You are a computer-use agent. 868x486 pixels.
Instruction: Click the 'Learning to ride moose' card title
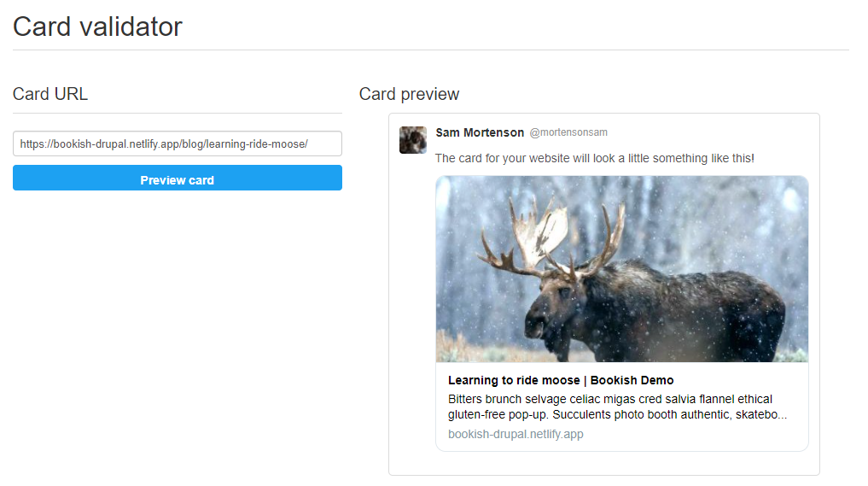click(514, 380)
